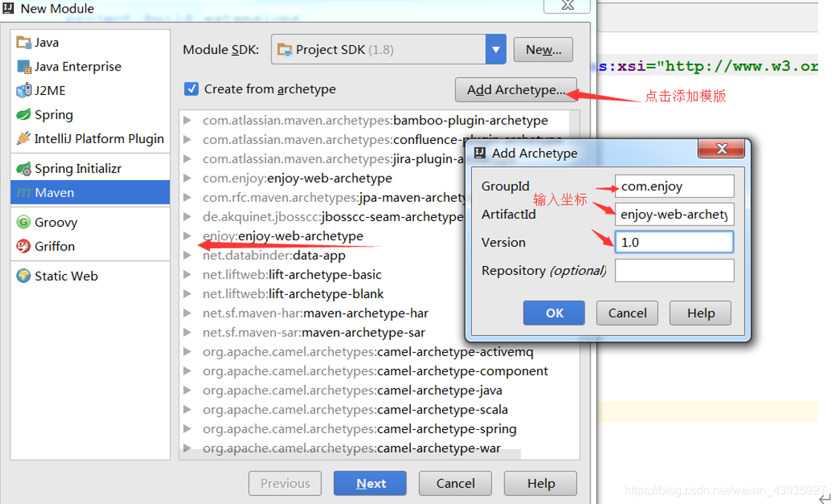Select the camel-archetype-spring list entry
The image size is (833, 504).
(x=359, y=429)
